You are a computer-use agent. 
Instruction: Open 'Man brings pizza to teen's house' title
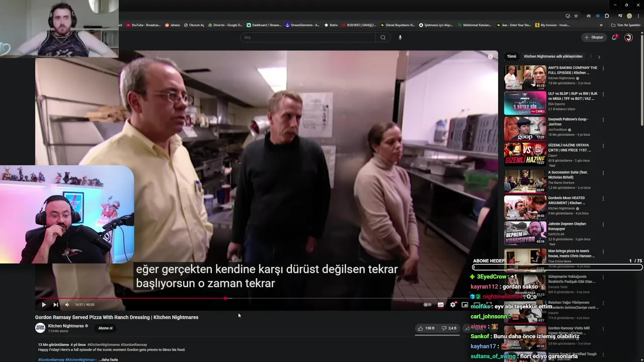tap(572, 253)
